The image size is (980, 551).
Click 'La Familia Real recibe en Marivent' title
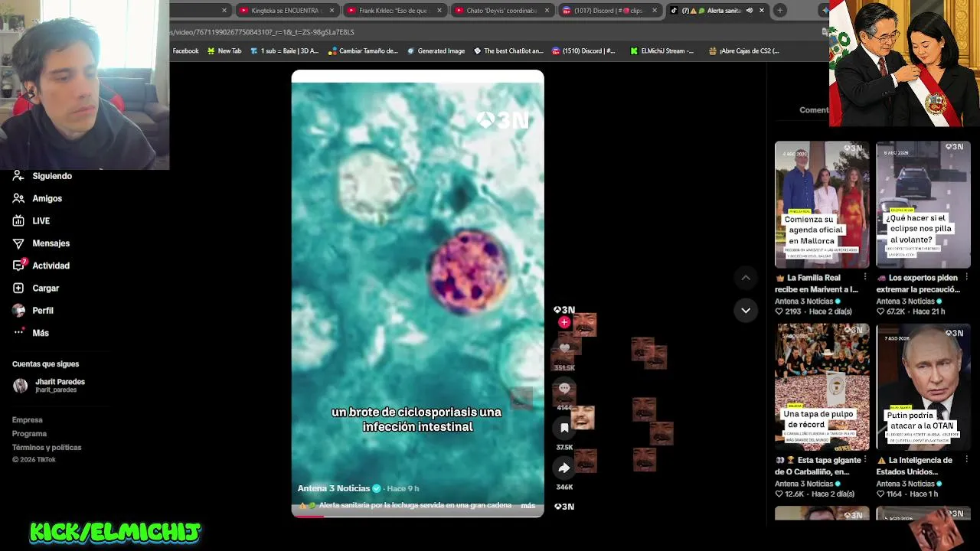[x=816, y=284]
